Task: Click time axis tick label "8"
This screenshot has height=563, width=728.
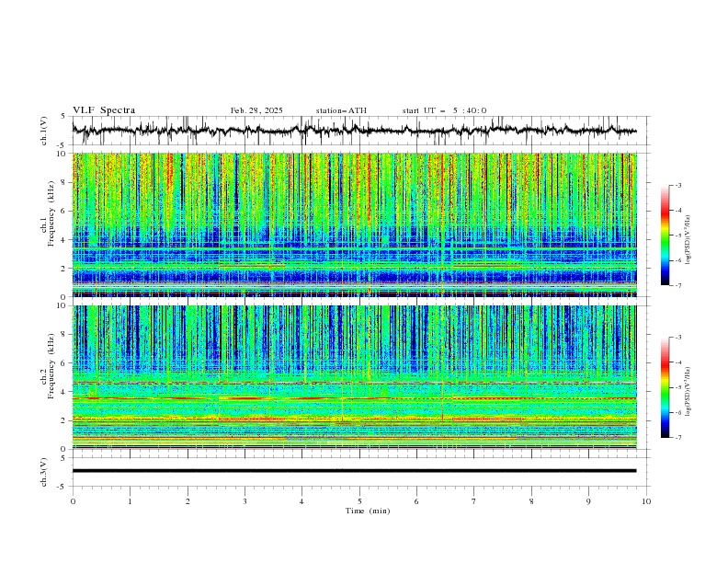Action: click(x=531, y=501)
